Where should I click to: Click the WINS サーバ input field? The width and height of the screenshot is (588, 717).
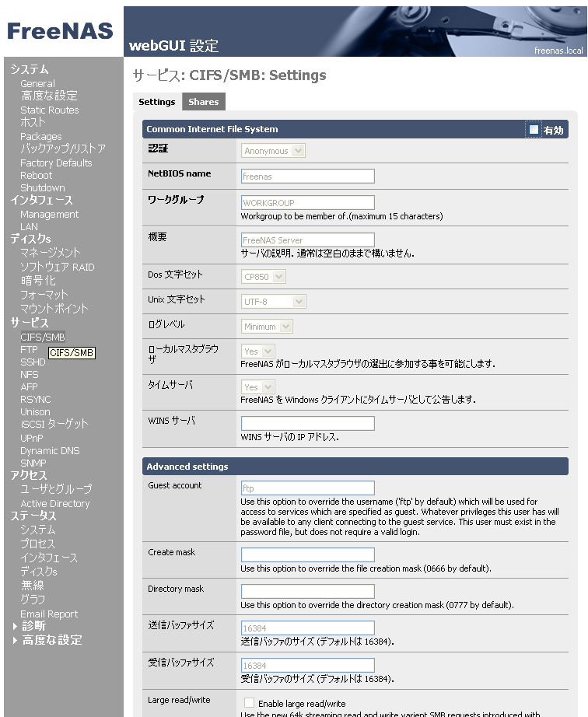[x=308, y=423]
